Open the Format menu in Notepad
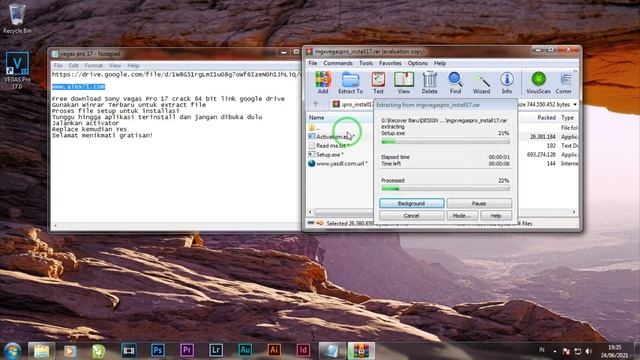This screenshot has height=360, width=640. pos(93,65)
